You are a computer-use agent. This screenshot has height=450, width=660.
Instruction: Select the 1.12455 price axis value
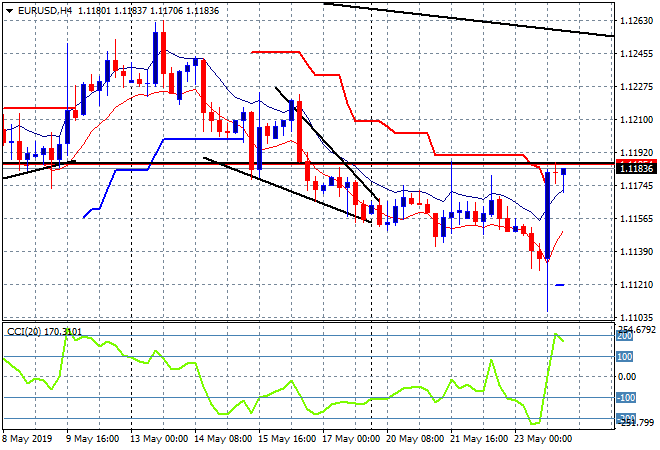click(636, 54)
